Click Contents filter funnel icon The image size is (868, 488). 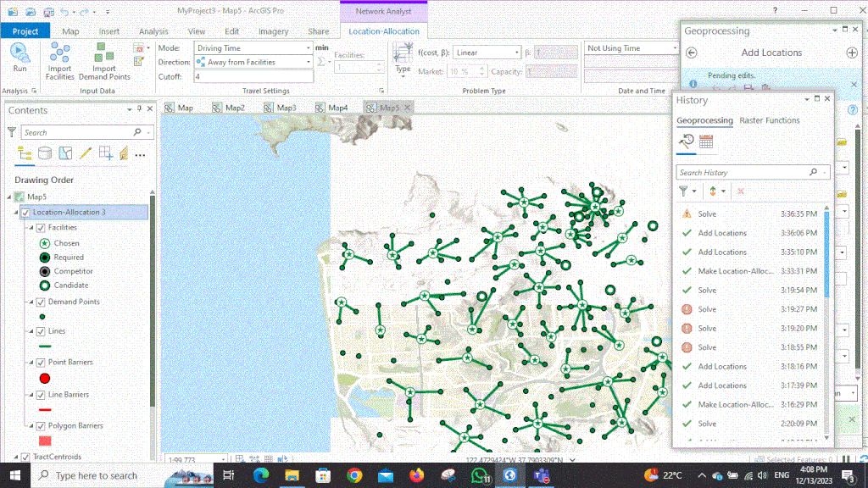pos(12,132)
